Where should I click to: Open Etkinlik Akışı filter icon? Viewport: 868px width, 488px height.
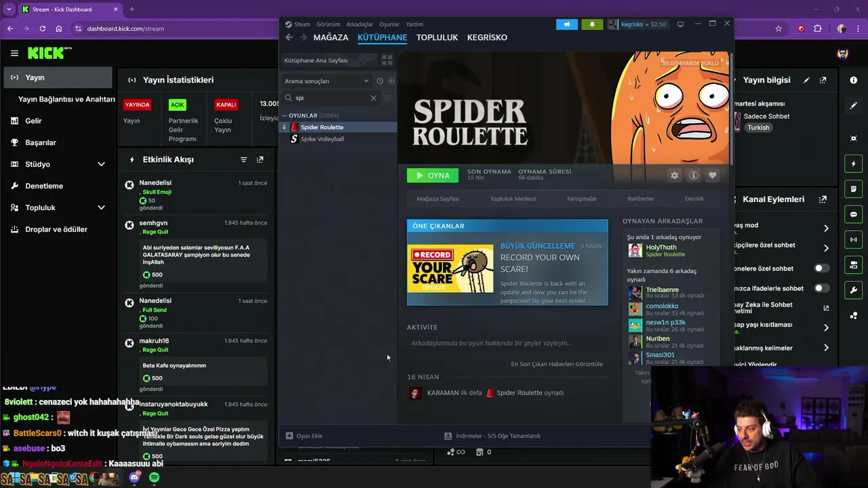[x=243, y=159]
